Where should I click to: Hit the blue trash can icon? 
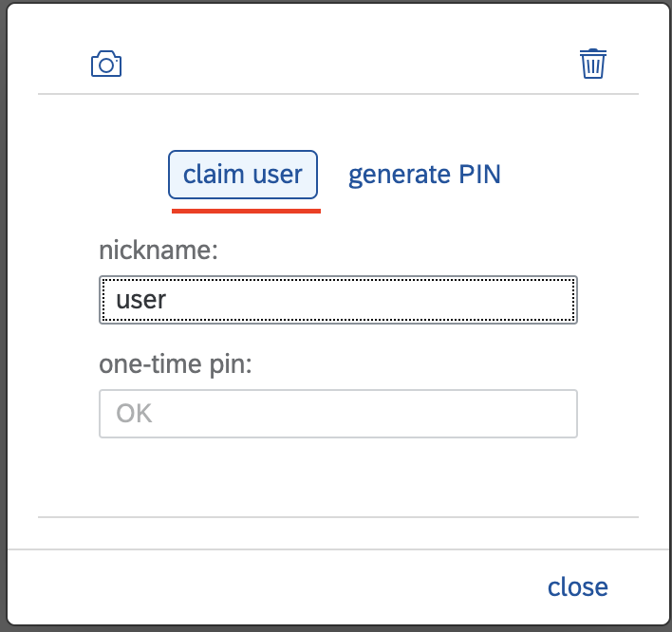[x=593, y=64]
